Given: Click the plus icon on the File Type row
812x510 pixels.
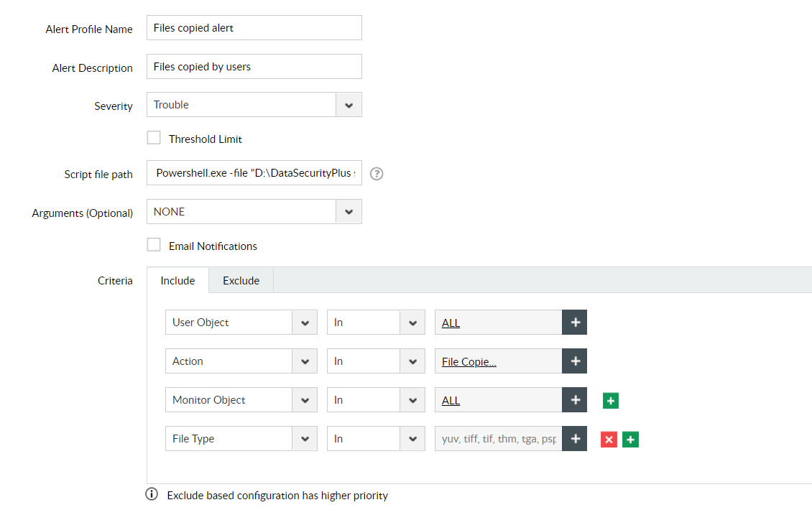Looking at the screenshot, I should 575,438.
